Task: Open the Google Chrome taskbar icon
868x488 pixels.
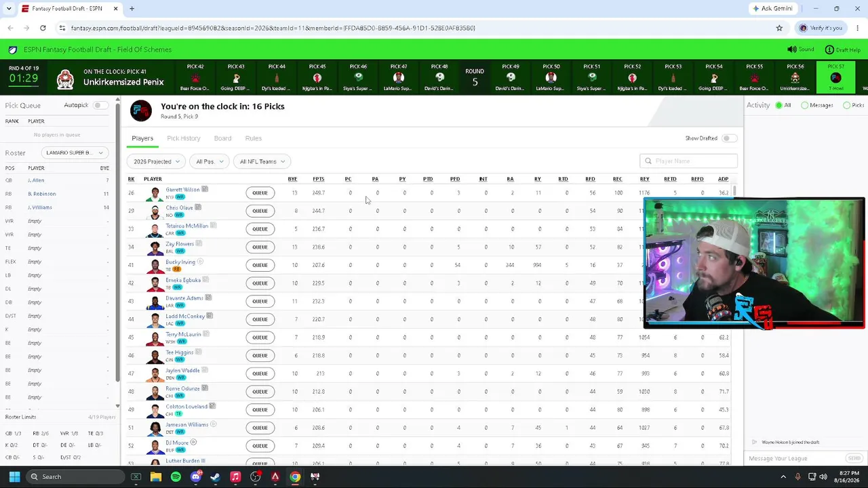Action: click(x=295, y=476)
